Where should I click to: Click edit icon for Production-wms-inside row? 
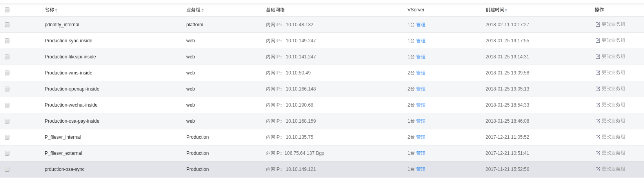[598, 73]
